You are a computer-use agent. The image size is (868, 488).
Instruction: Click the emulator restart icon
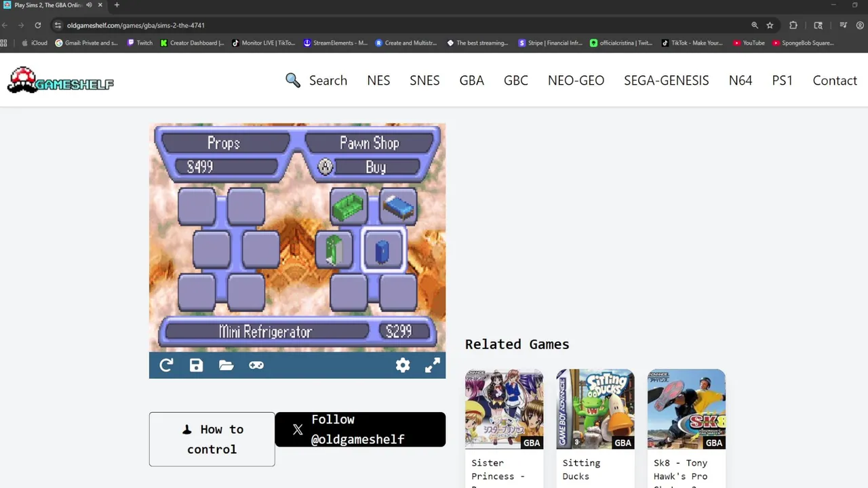tap(166, 365)
